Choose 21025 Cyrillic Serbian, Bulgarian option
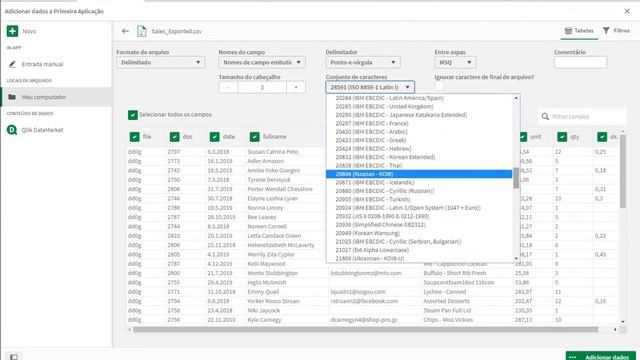The width and height of the screenshot is (640, 360). pos(419,241)
